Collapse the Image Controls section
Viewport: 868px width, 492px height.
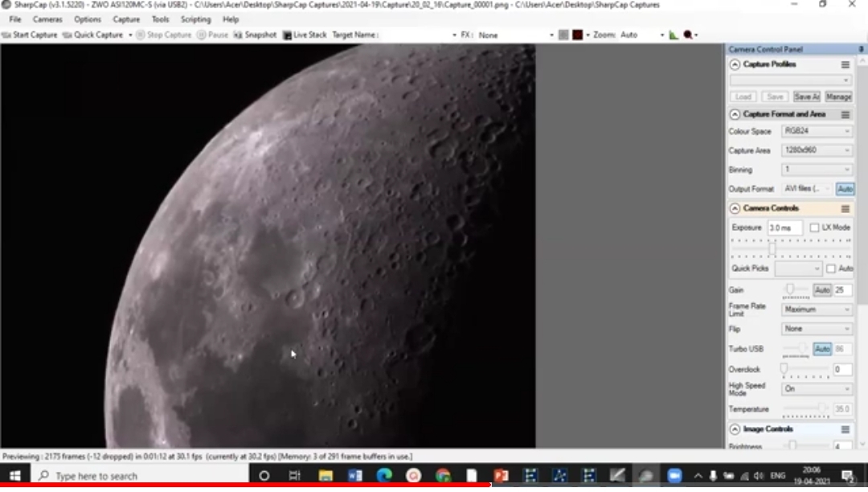(x=735, y=429)
